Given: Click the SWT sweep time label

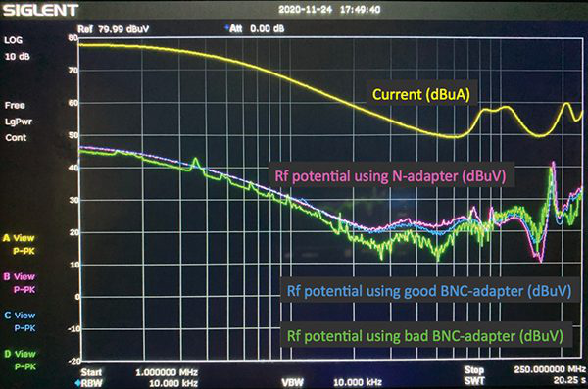Looking at the screenshot, I should (474, 381).
